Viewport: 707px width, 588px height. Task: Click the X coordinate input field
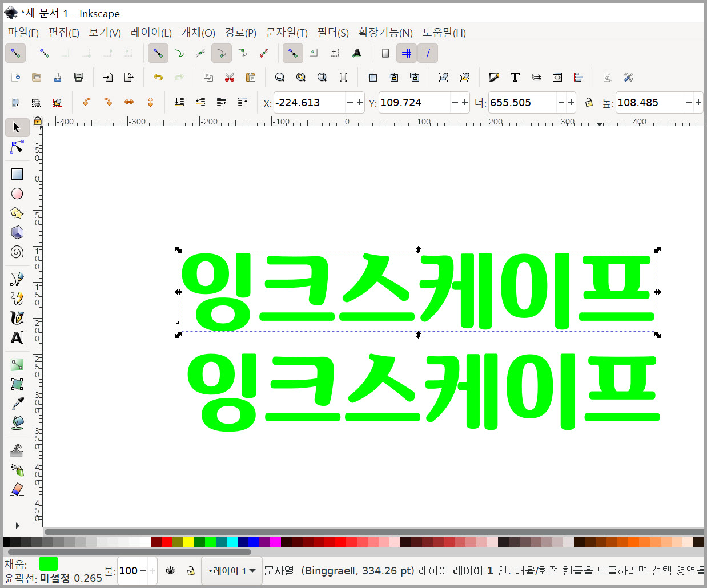point(310,102)
